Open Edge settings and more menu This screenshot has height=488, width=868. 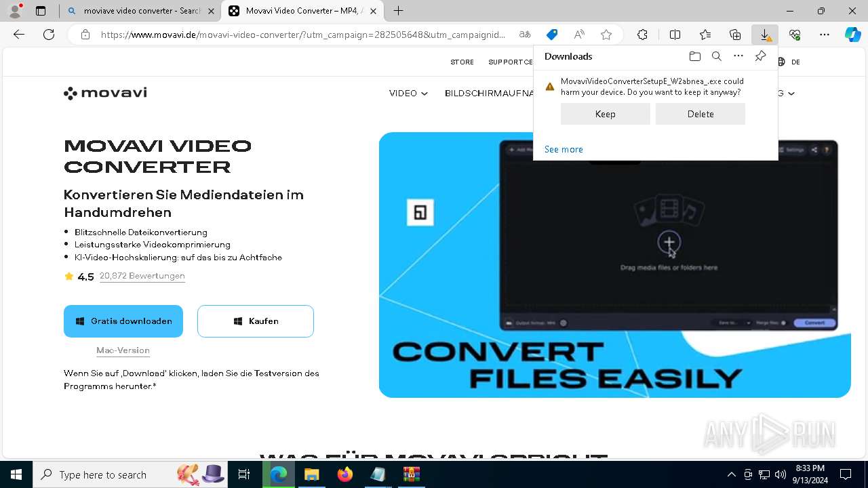pyautogui.click(x=825, y=35)
